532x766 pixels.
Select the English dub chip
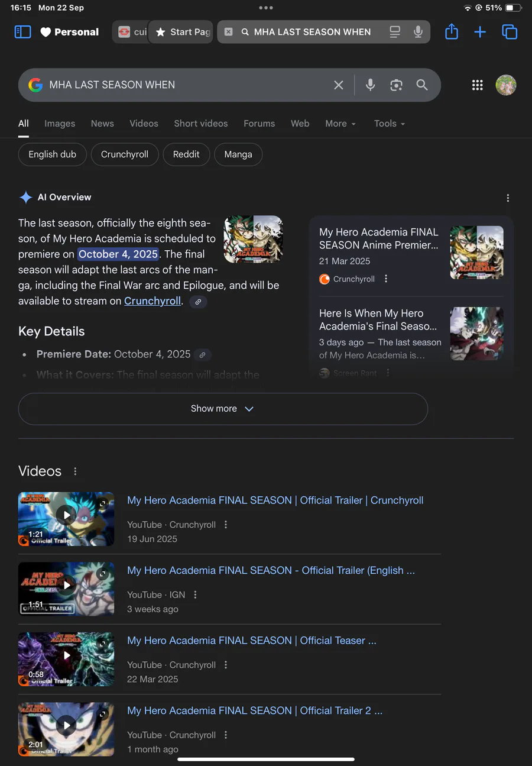pos(53,154)
